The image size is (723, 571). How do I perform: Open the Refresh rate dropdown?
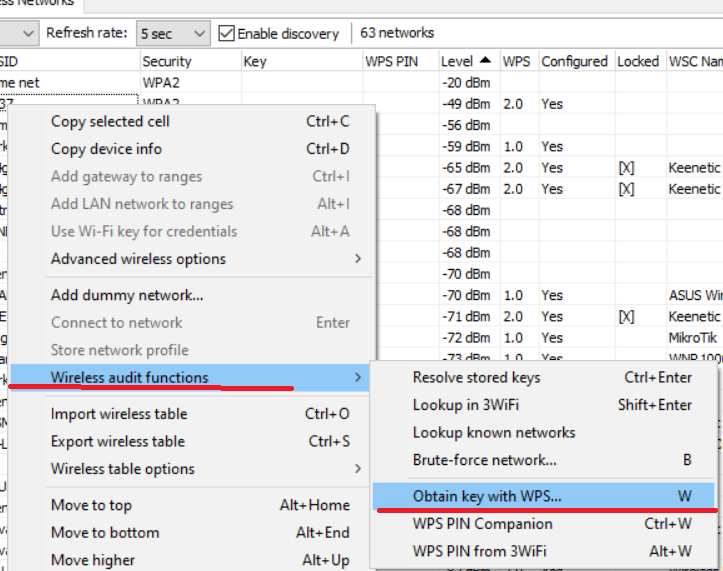(x=173, y=33)
